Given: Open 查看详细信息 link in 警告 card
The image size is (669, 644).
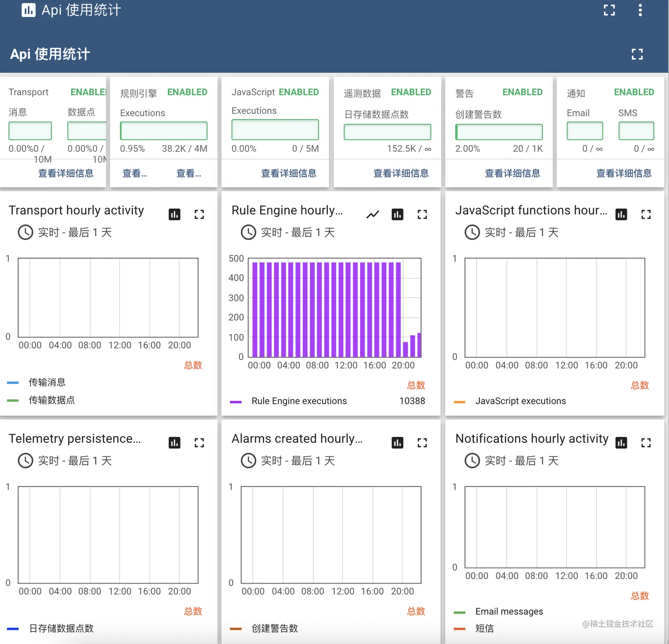Looking at the screenshot, I should pos(513,173).
